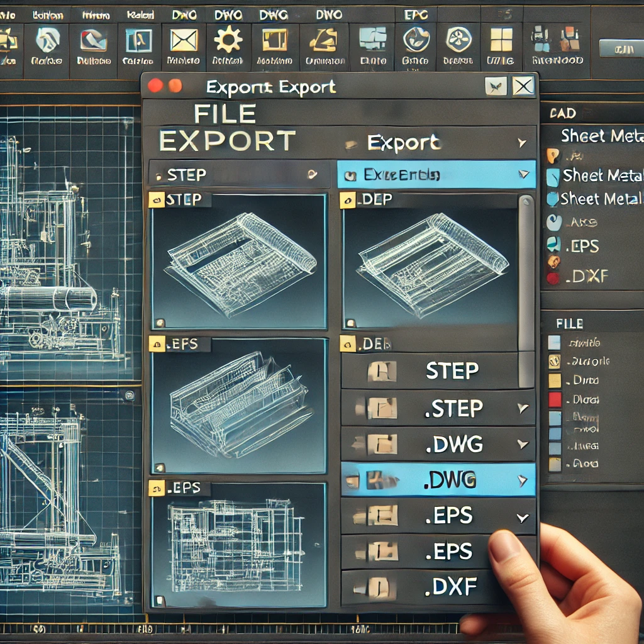Click the red color swatch in the FILE panel

(556, 400)
